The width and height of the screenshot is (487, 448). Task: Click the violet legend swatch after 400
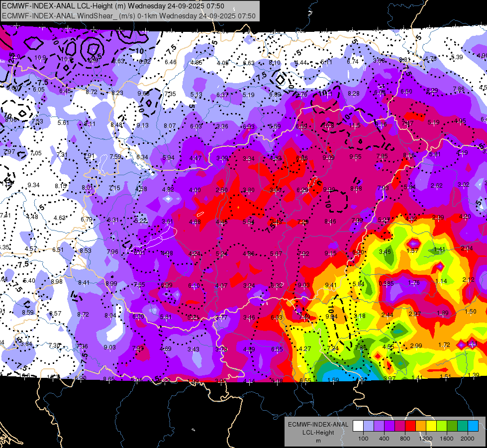(390, 426)
